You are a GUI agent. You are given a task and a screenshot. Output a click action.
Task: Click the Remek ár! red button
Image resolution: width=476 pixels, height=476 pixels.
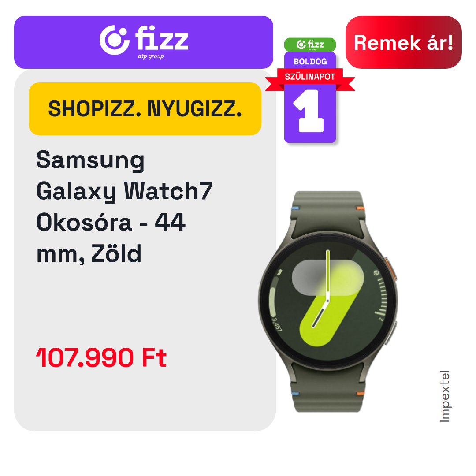point(403,42)
